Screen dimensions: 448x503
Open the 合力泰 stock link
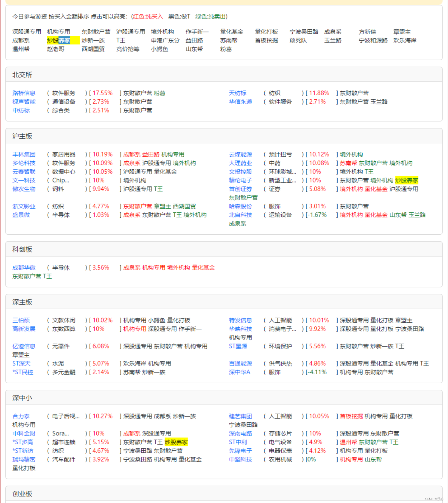pyautogui.click(x=21, y=416)
